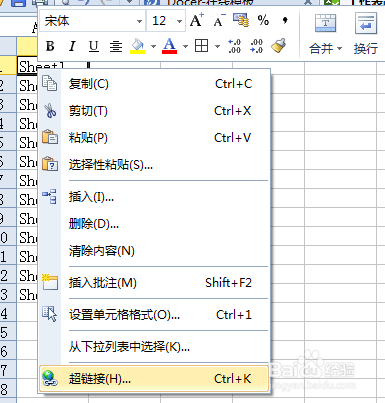The height and width of the screenshot is (403, 385).
Task: Toggle Underline in the mini toolbar
Action: (x=94, y=46)
